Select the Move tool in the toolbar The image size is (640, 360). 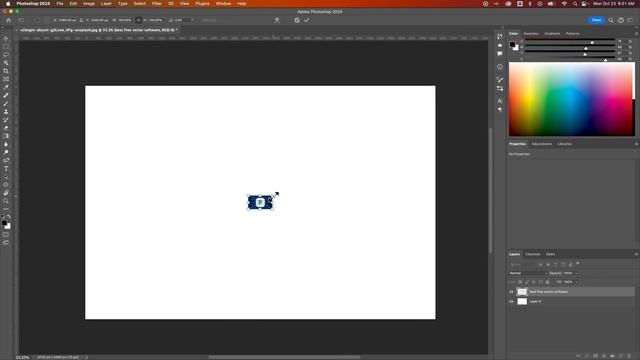click(x=6, y=38)
